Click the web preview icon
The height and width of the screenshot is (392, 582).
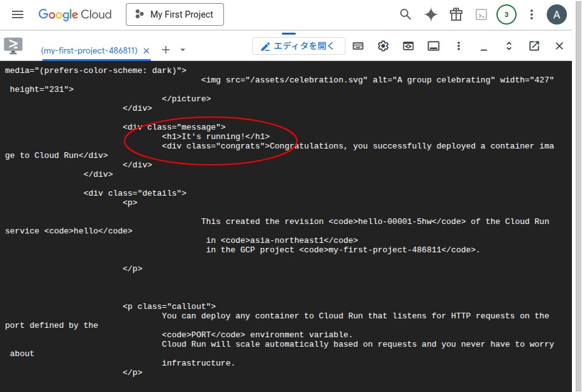click(x=408, y=46)
